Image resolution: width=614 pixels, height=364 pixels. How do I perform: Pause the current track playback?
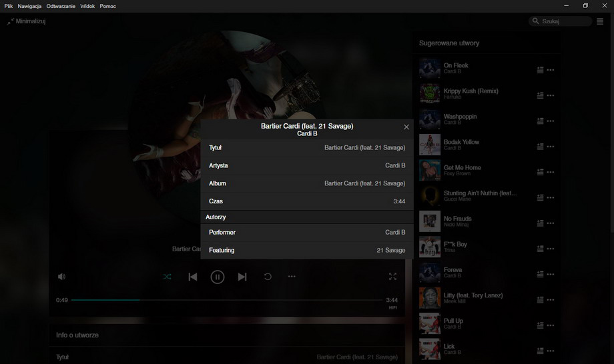coord(218,277)
